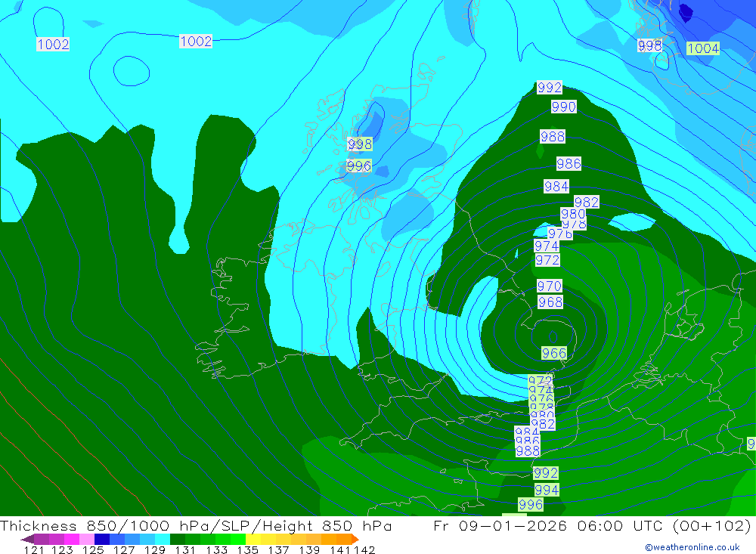Click the legend value 135
Screen dimensions: 756x554
click(x=248, y=549)
